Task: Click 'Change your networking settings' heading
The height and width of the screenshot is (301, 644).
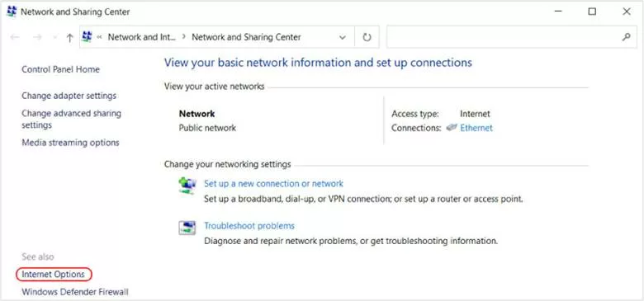Action: coord(228,164)
